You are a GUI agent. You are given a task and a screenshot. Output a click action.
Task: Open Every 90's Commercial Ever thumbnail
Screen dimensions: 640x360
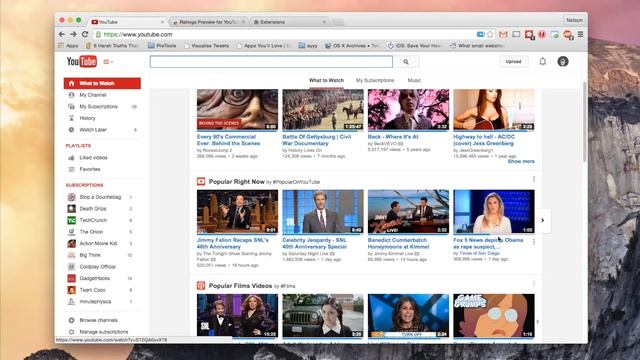coord(237,110)
